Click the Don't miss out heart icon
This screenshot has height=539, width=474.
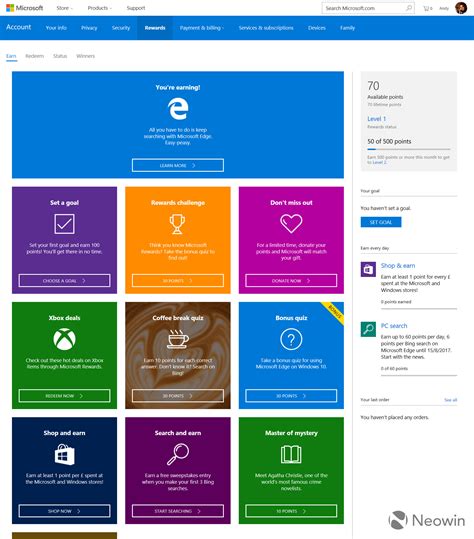(291, 223)
